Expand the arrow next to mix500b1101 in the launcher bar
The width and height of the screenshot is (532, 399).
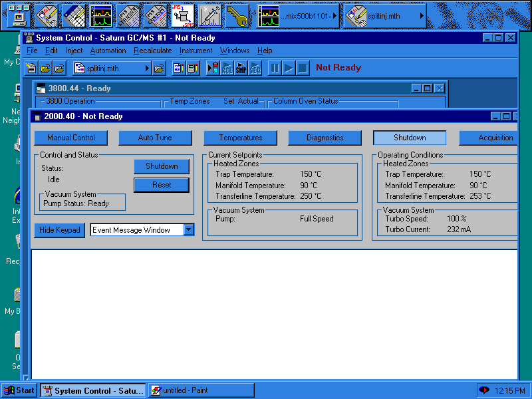[334, 16]
